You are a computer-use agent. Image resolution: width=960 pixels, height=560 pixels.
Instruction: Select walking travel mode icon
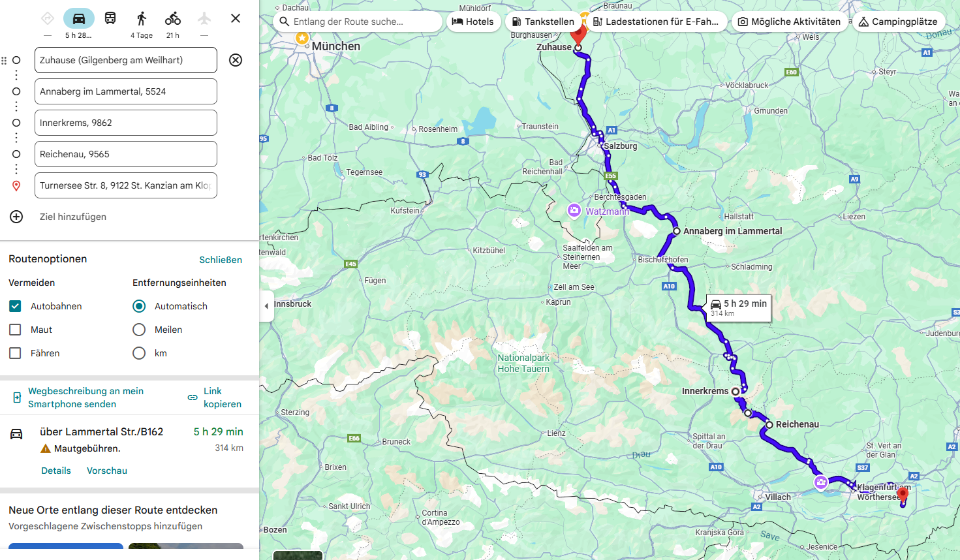coord(142,18)
